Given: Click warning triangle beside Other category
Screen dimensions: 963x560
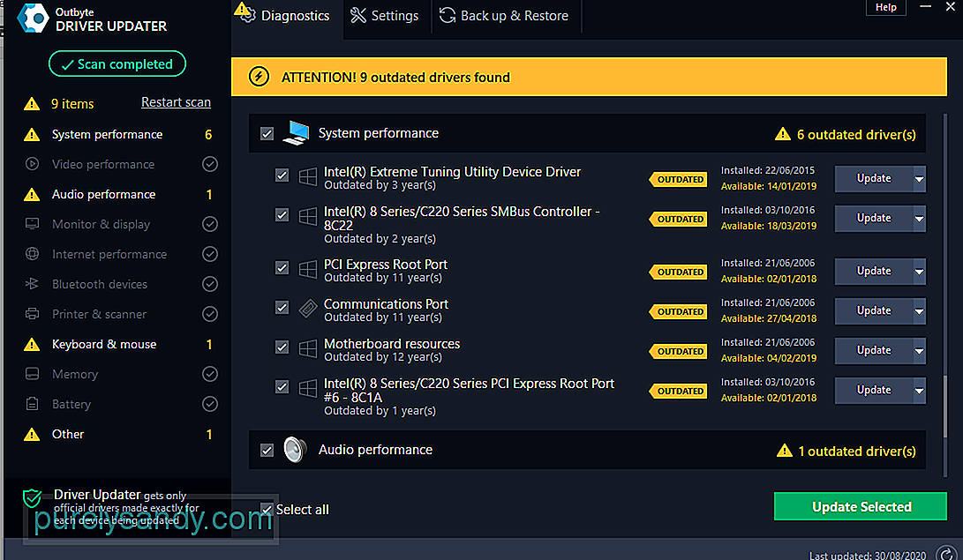Looking at the screenshot, I should 31,434.
